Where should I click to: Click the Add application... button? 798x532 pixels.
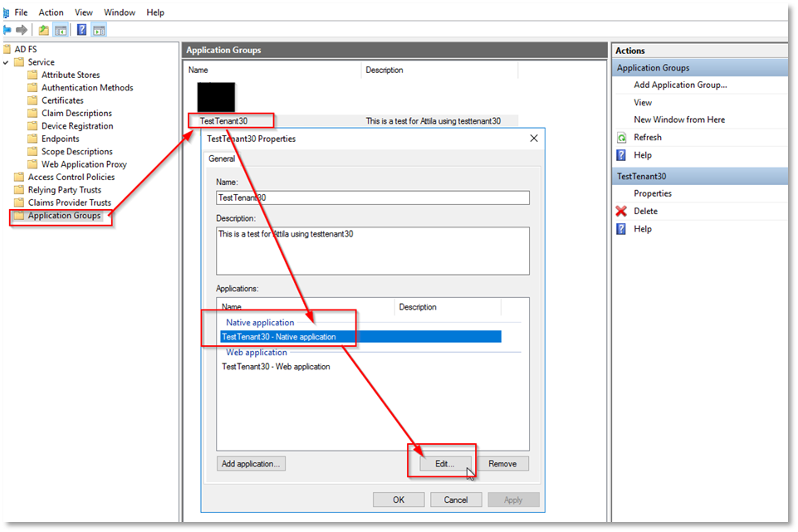pos(251,464)
